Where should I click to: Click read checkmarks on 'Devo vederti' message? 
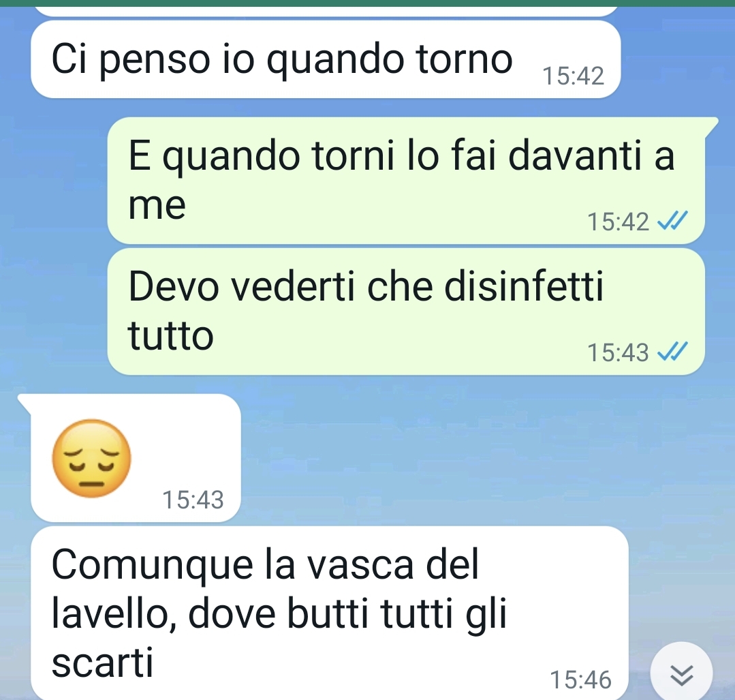[672, 352]
